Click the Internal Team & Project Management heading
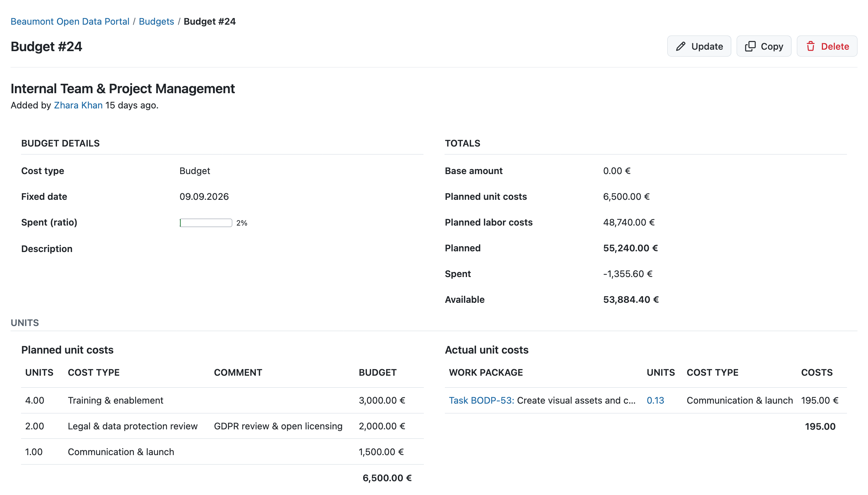Viewport: 868px width, 495px height. click(123, 88)
